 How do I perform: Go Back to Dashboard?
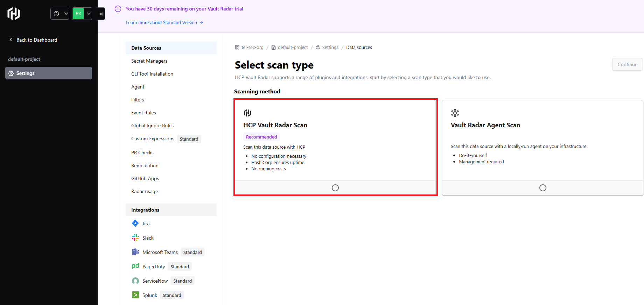pyautogui.click(x=33, y=40)
